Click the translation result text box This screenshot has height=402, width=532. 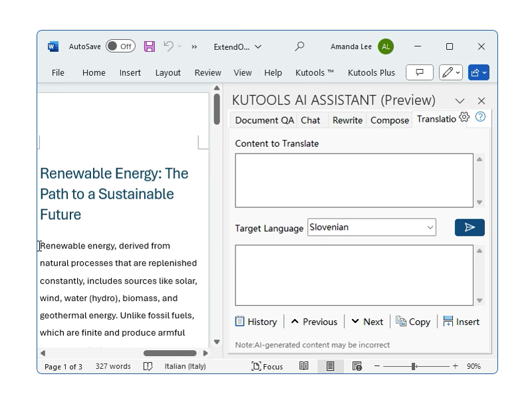(x=354, y=275)
